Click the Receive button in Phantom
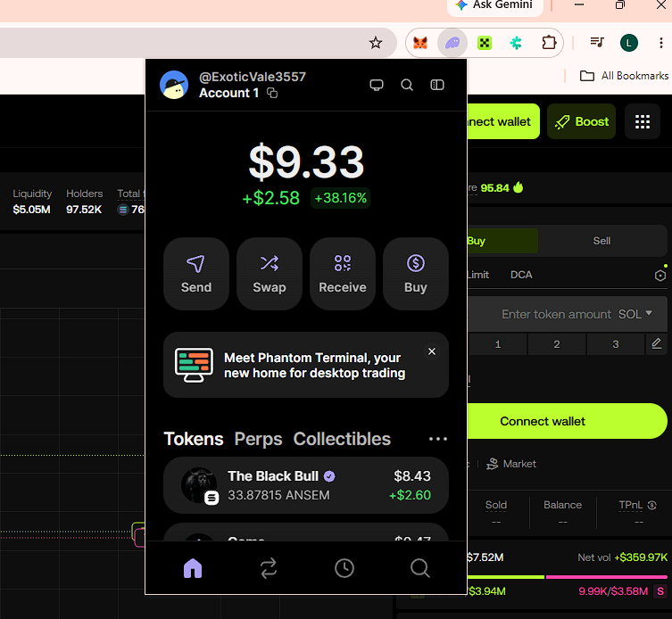 [343, 274]
